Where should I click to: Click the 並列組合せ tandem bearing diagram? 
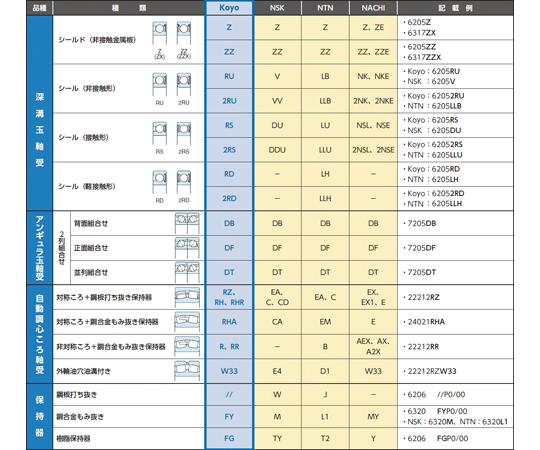click(187, 272)
